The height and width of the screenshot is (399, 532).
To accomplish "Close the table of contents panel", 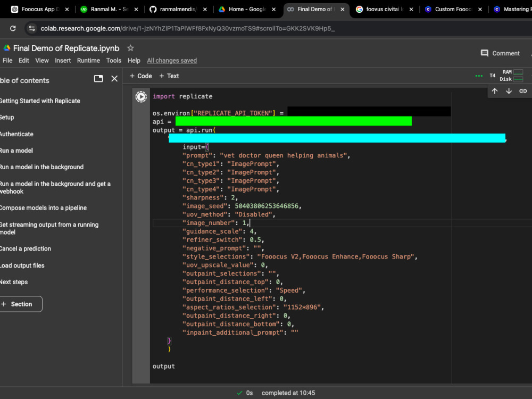I will pos(114,78).
